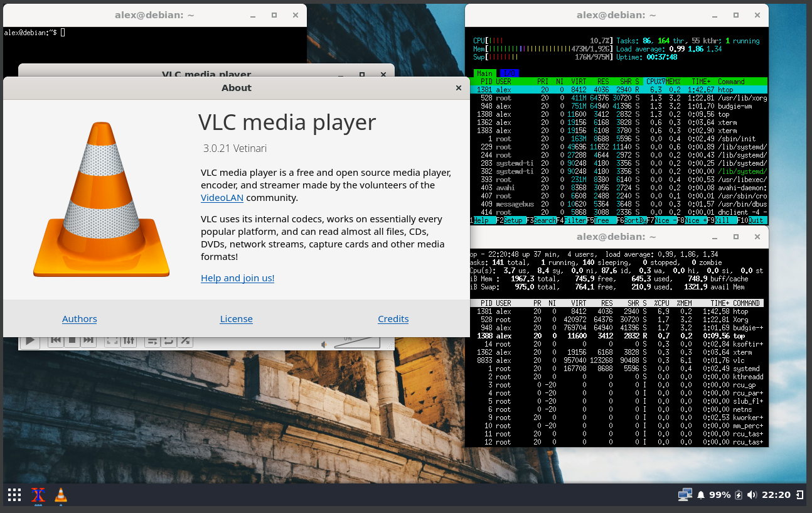Select the Main tab in htop
The image size is (812, 513).
point(484,73)
